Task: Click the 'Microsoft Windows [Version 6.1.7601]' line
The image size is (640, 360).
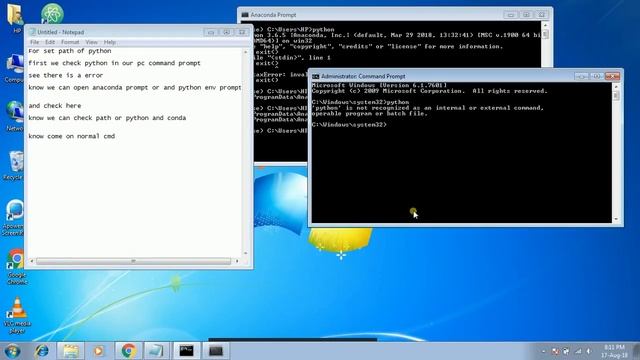Action: pyautogui.click(x=379, y=85)
